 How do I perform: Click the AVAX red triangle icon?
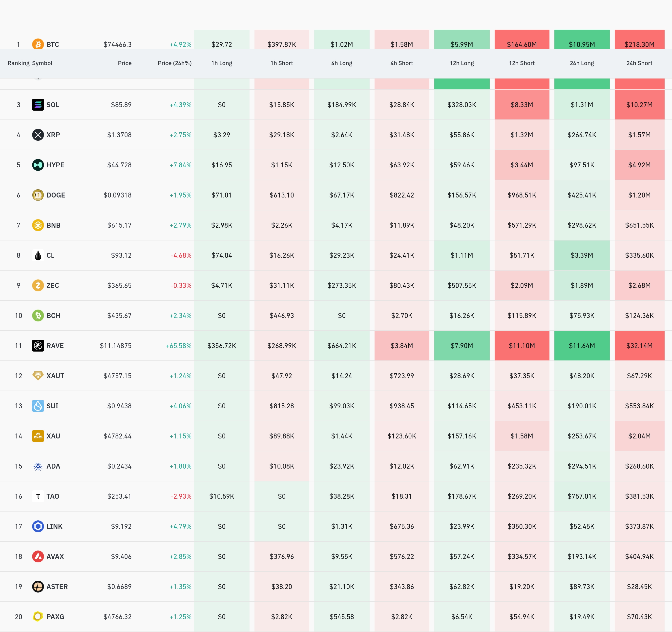point(38,556)
